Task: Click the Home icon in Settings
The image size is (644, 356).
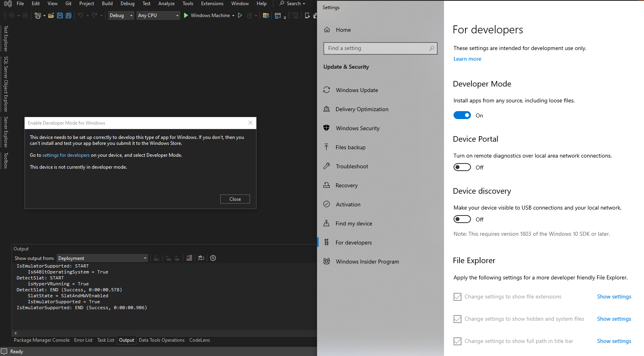Action: click(327, 30)
